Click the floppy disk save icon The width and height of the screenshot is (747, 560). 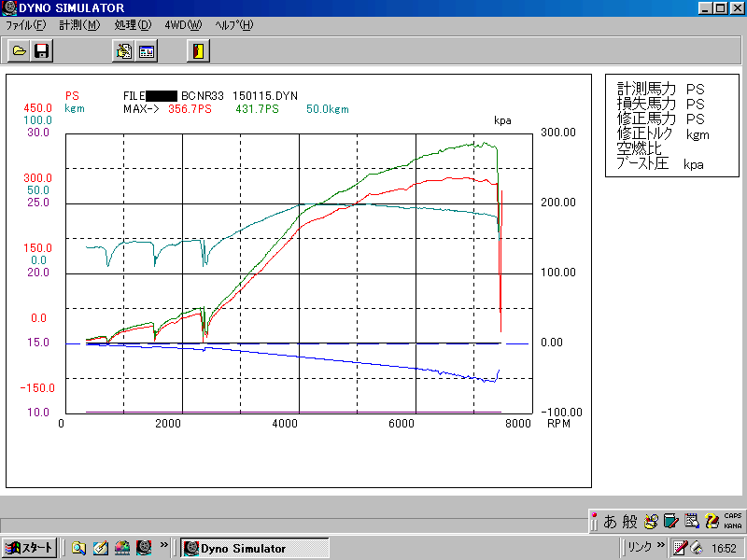(41, 50)
